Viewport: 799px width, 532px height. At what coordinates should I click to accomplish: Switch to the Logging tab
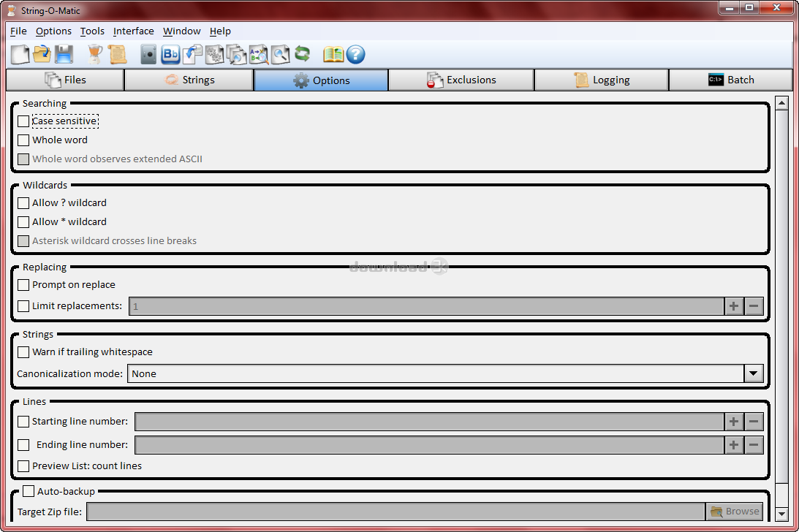(602, 80)
